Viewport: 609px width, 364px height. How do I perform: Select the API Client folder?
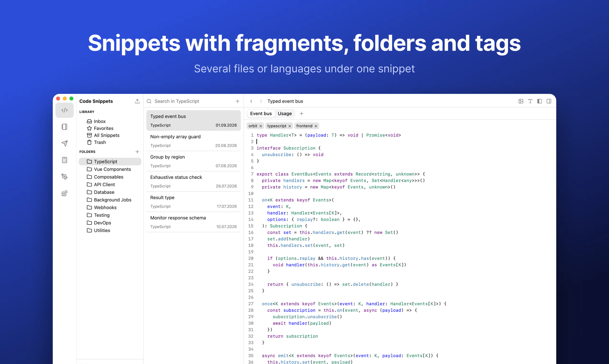coord(110,184)
